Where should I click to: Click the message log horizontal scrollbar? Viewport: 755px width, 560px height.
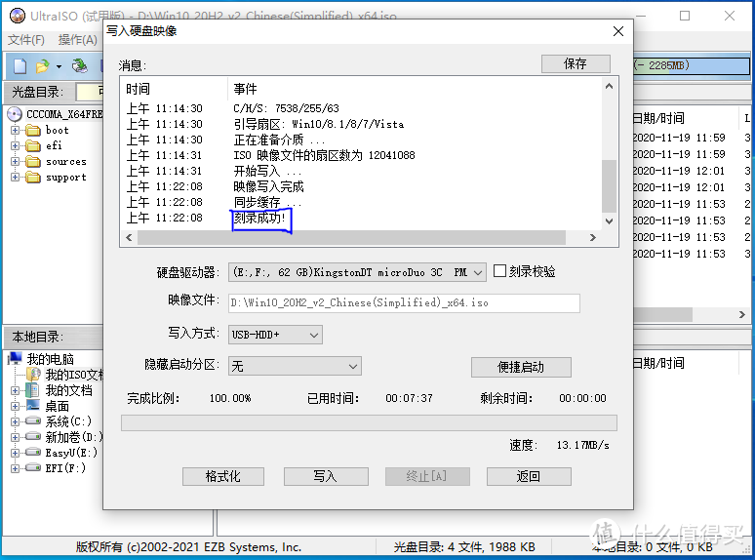pyautogui.click(x=351, y=237)
